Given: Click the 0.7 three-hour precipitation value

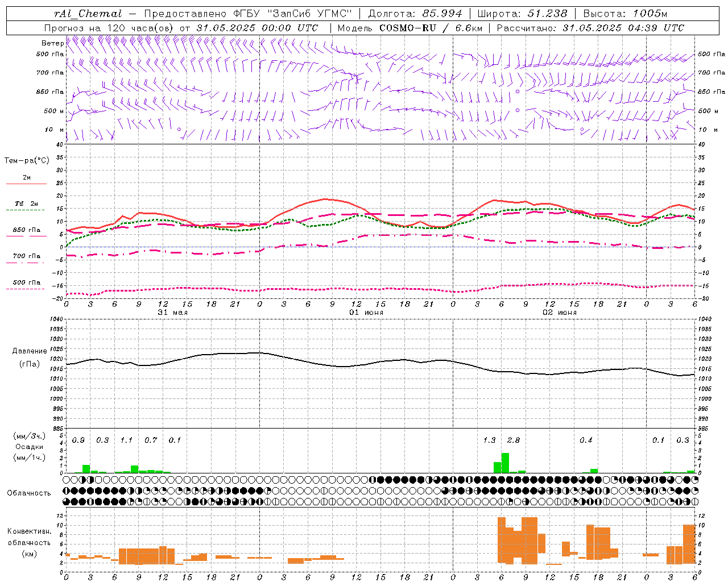Looking at the screenshot, I should pos(151,440).
